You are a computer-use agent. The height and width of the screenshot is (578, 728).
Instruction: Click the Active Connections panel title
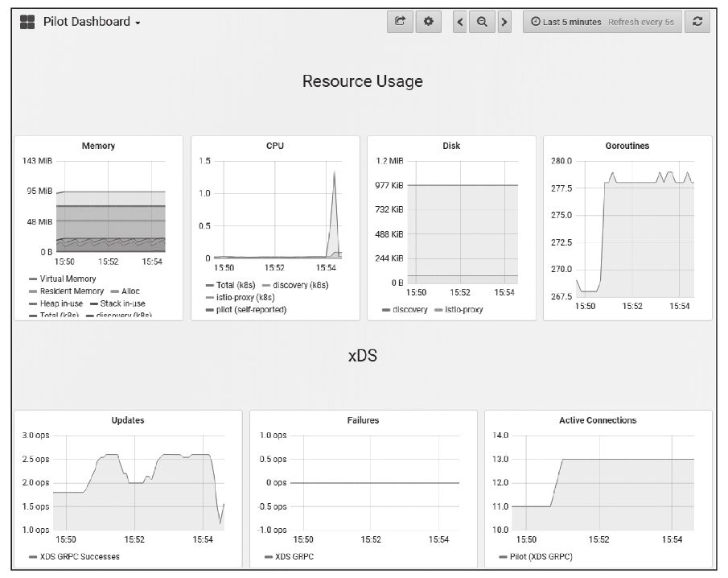(598, 420)
